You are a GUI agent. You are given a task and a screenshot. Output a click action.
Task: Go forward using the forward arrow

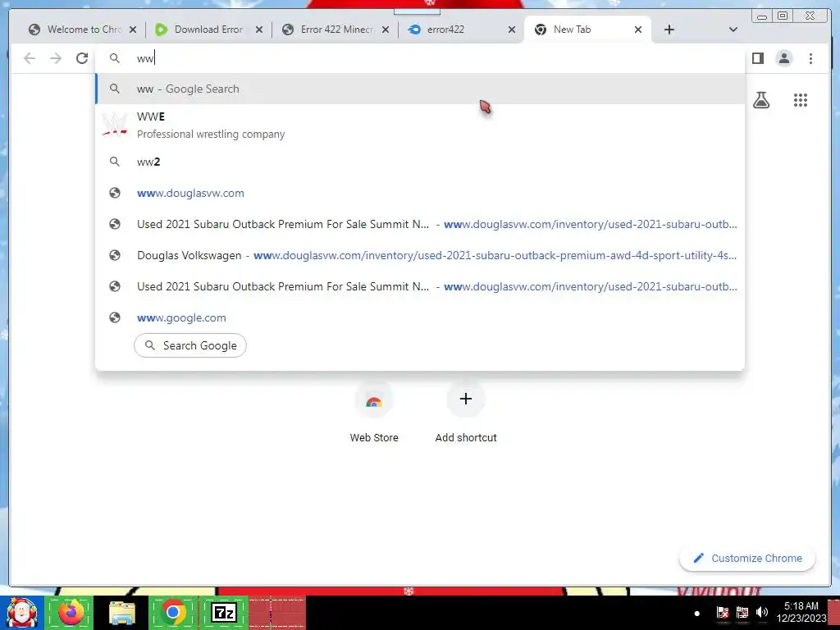pyautogui.click(x=56, y=58)
